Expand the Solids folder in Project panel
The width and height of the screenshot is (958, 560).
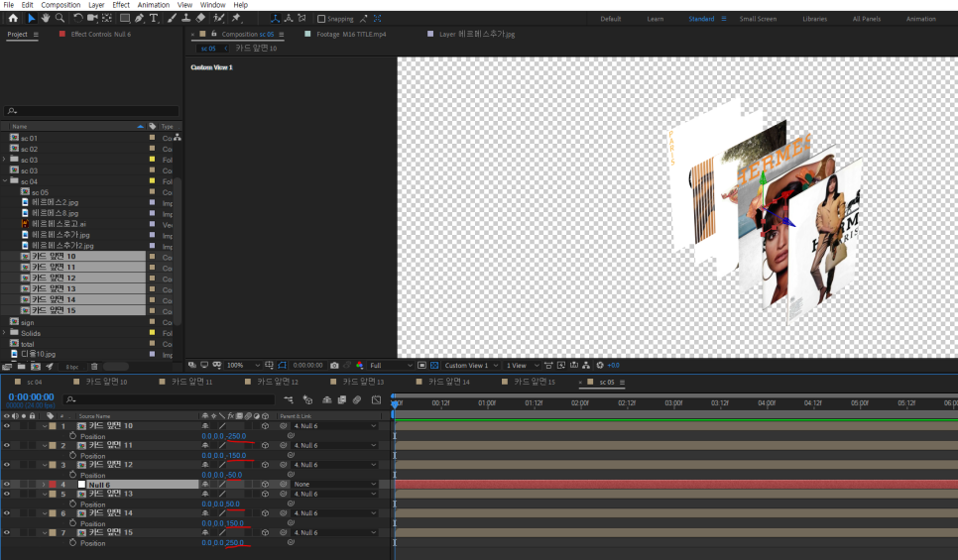pyautogui.click(x=4, y=333)
